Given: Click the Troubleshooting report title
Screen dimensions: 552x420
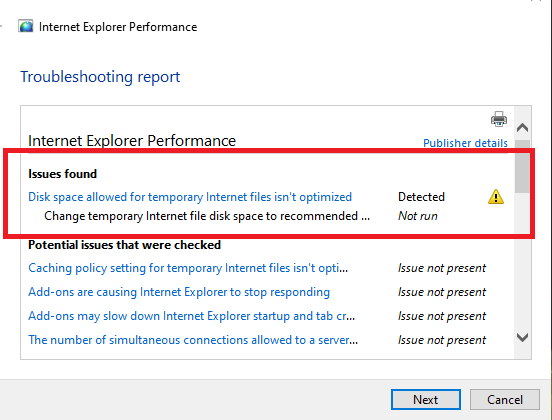Looking at the screenshot, I should [x=100, y=77].
